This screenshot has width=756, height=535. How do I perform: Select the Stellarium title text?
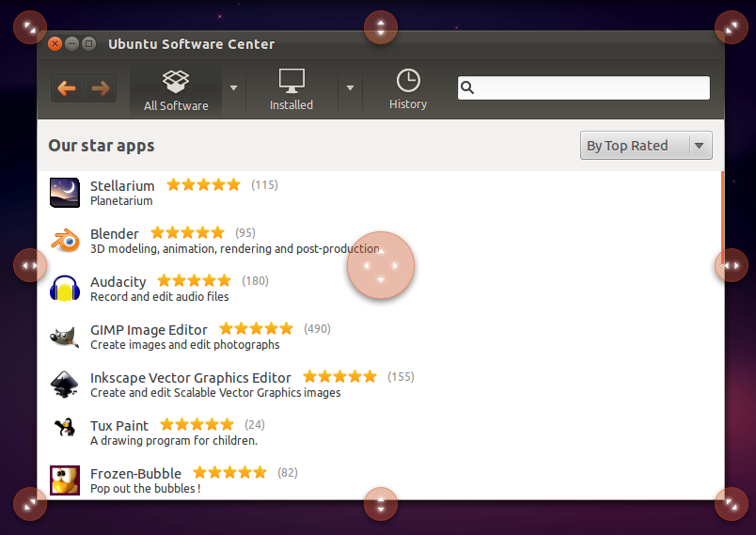point(122,186)
